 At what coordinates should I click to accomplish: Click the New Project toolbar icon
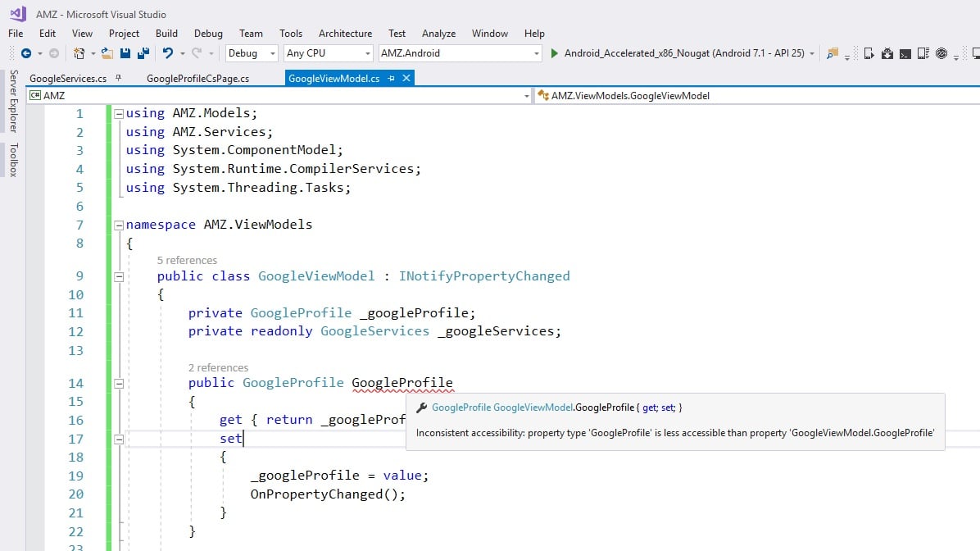click(79, 54)
